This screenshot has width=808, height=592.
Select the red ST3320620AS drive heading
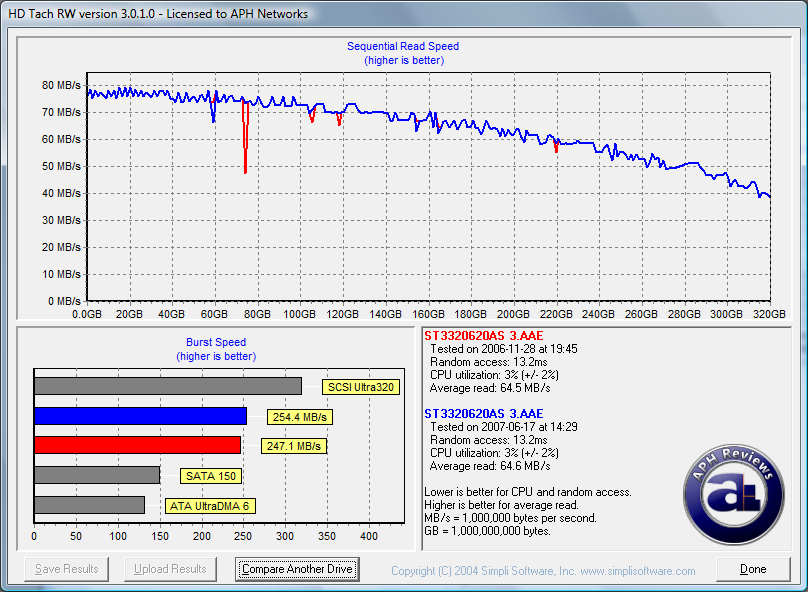tap(483, 335)
